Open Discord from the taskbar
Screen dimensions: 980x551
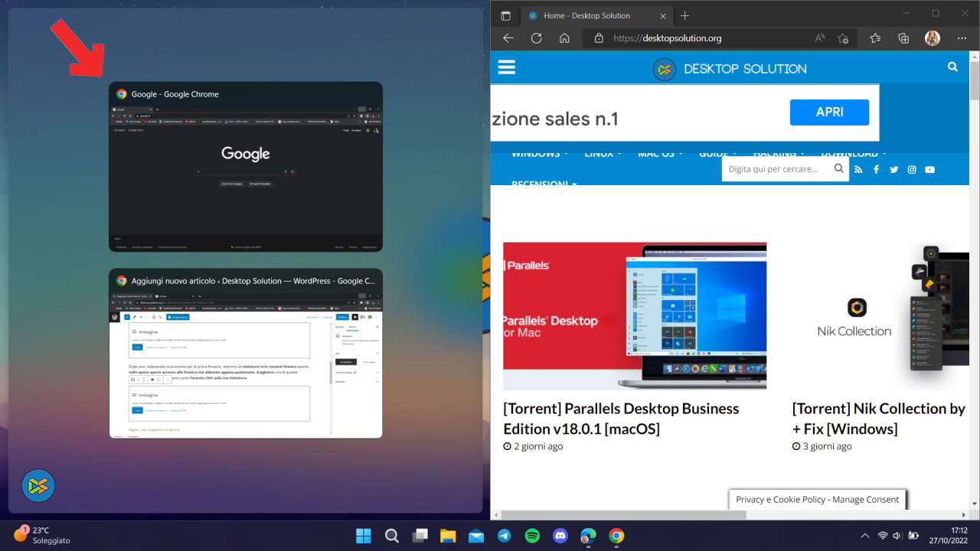[x=560, y=536]
